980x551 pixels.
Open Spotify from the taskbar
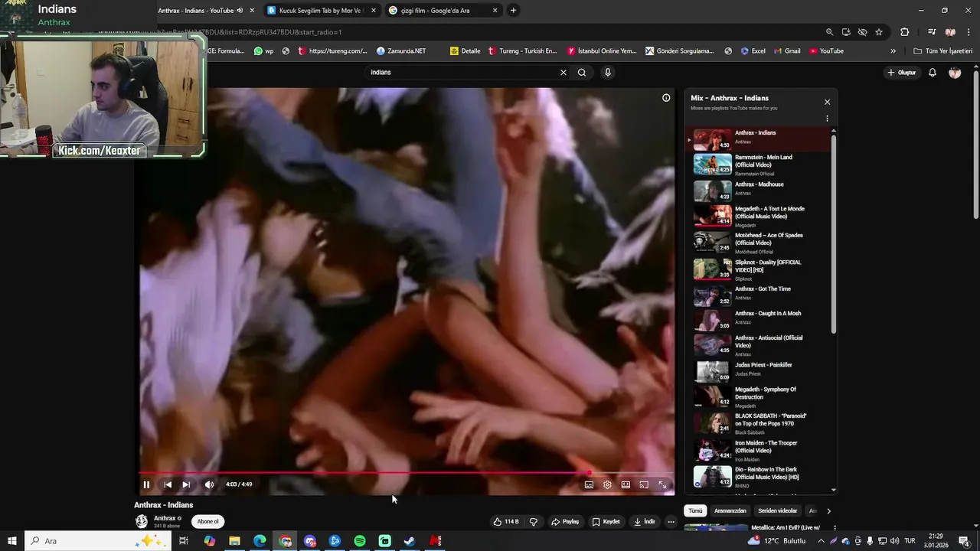360,541
